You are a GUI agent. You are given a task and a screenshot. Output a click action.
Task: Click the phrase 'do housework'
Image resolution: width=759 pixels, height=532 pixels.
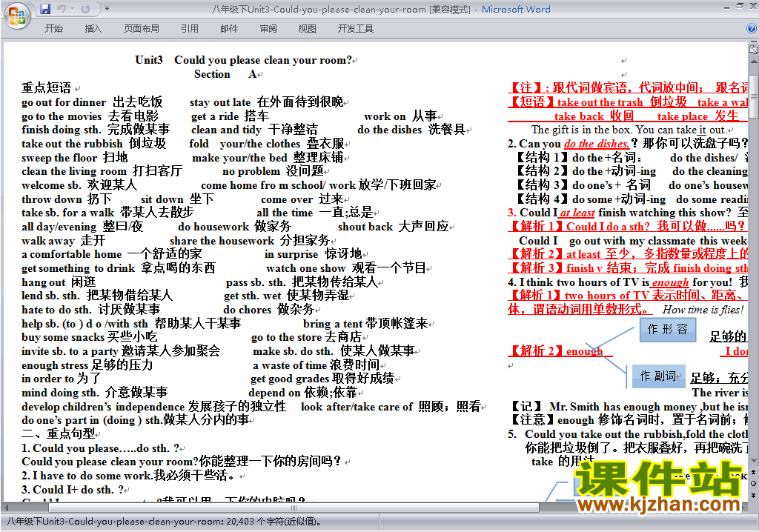[x=213, y=227]
